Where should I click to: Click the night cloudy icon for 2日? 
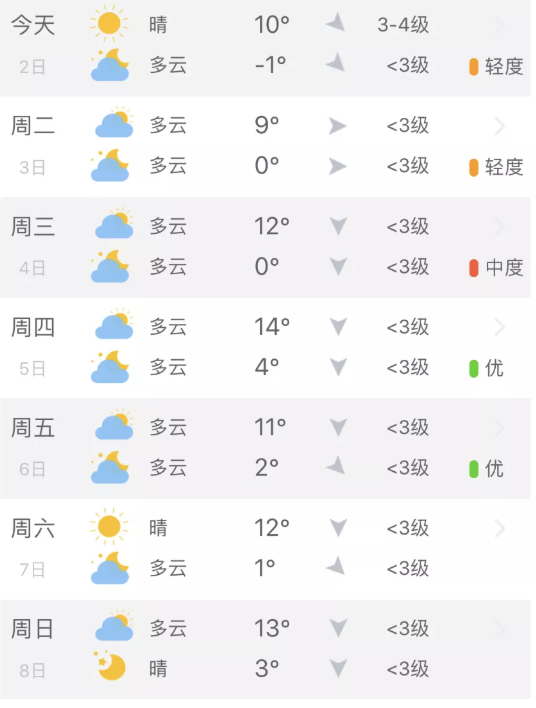click(110, 65)
